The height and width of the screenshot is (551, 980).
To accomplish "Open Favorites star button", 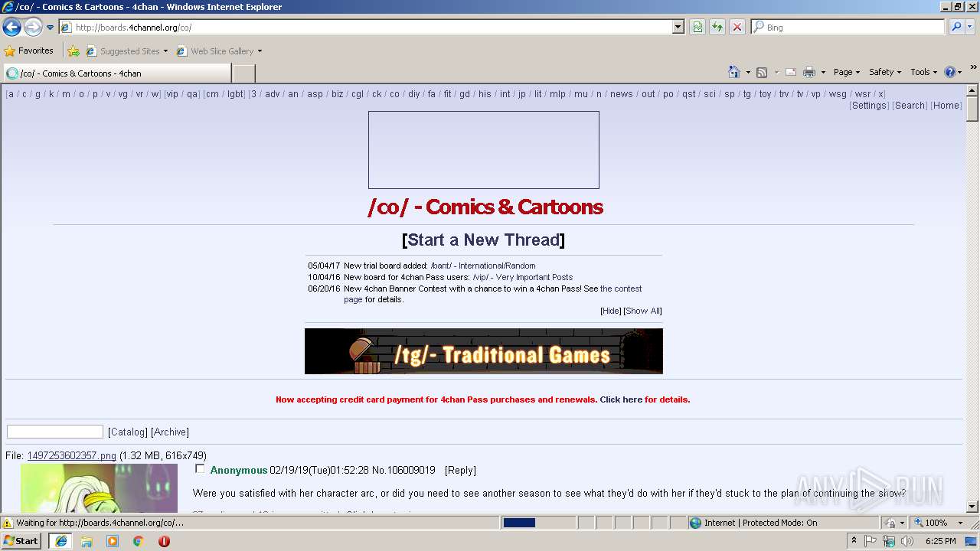I will (x=29, y=51).
